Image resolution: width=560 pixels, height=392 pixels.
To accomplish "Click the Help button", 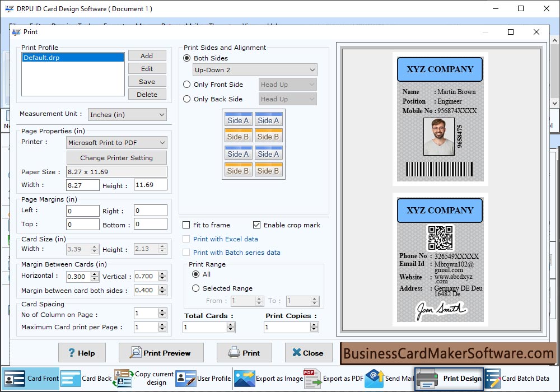I will (x=82, y=353).
